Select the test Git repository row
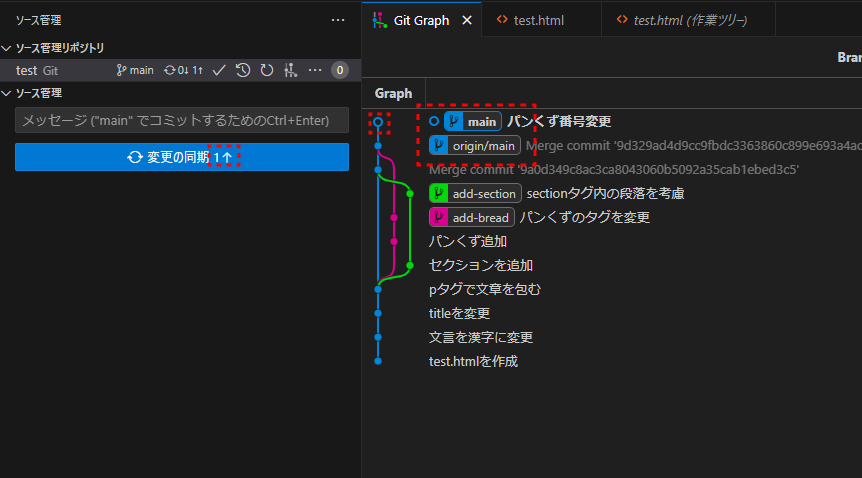 [180, 70]
